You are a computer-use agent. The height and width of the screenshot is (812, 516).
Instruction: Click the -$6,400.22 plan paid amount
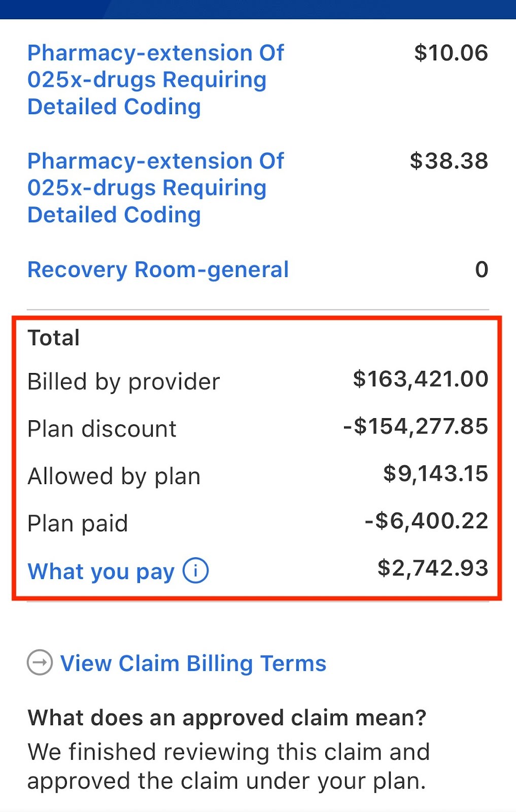(x=427, y=521)
